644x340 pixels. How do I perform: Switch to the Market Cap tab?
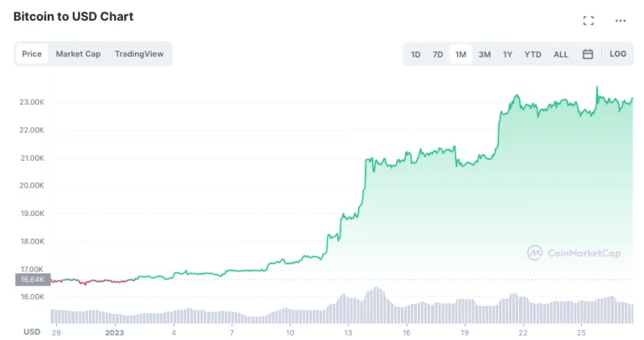78,54
